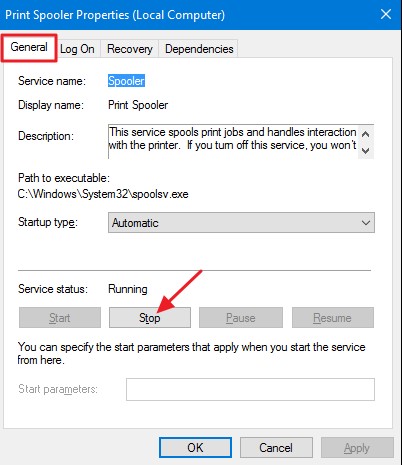Confirm changes with the OK button
The width and height of the screenshot is (402, 465).
click(195, 447)
